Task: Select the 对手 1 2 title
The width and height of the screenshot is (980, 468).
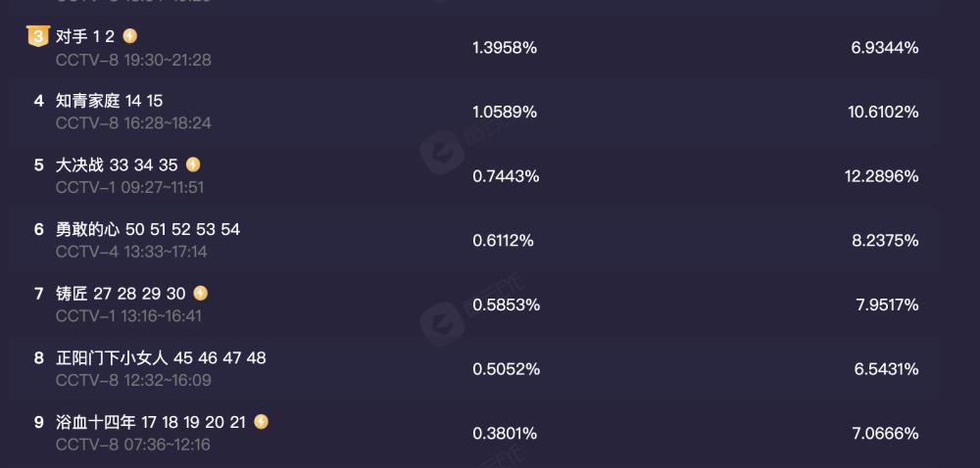Action: 85,37
